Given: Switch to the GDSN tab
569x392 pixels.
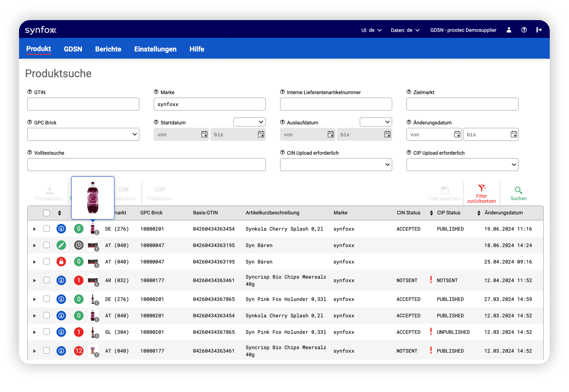Looking at the screenshot, I should (73, 49).
